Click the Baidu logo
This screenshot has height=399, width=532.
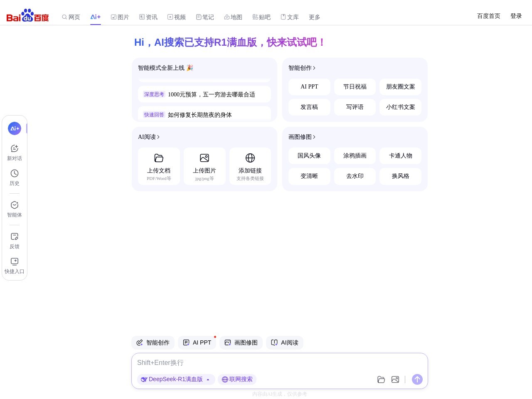27,16
